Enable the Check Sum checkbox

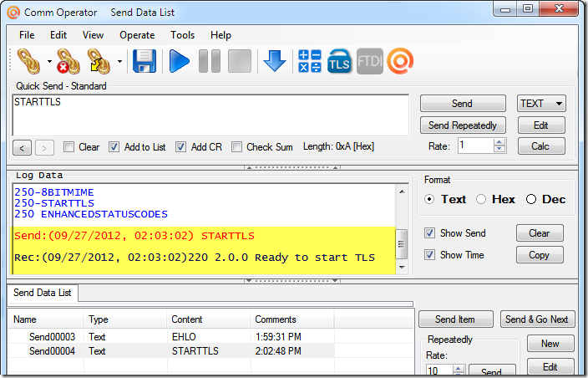236,147
